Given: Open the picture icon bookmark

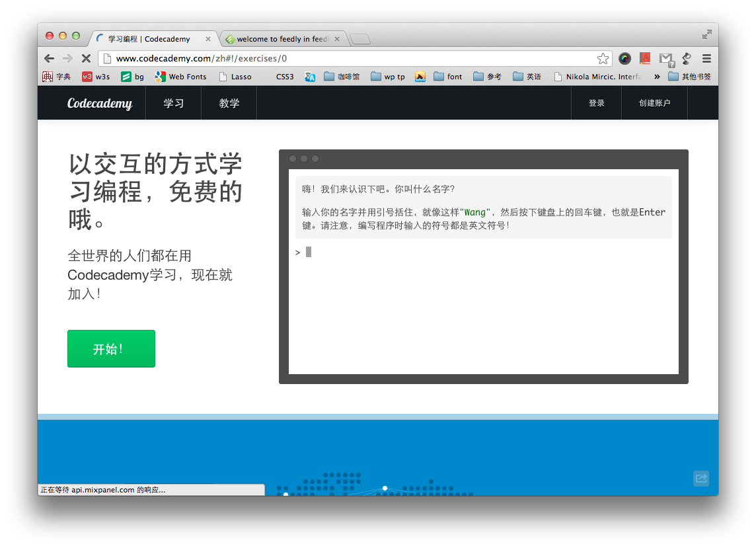Looking at the screenshot, I should pyautogui.click(x=420, y=77).
